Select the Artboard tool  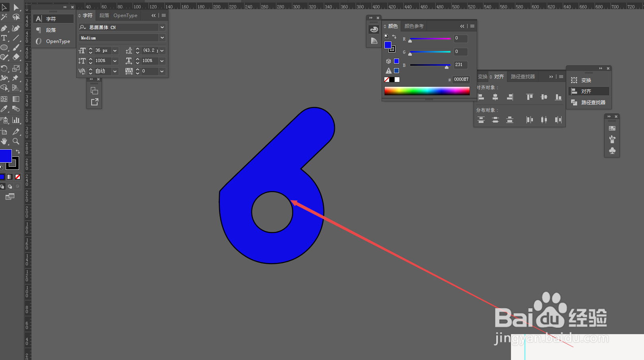pos(4,131)
